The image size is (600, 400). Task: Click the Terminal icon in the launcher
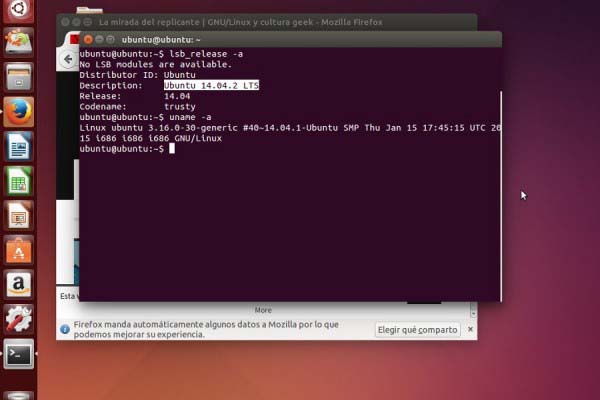tap(18, 354)
